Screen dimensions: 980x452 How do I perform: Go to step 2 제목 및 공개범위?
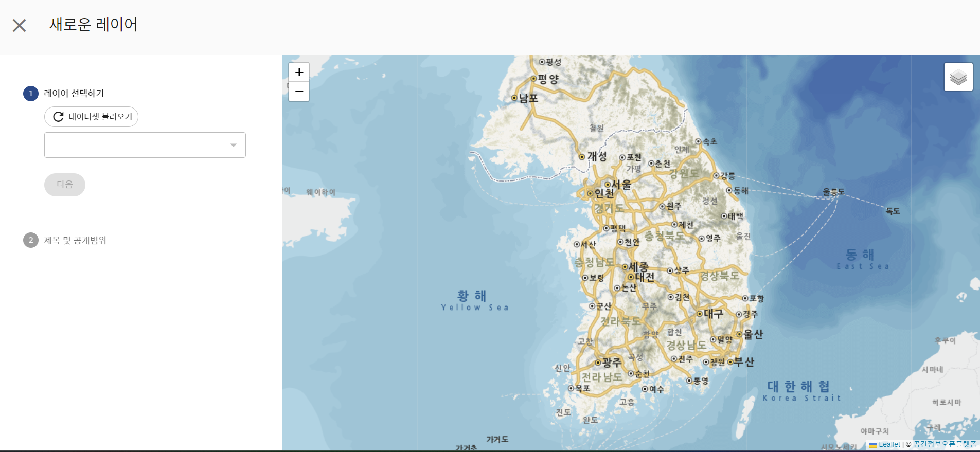pyautogui.click(x=75, y=240)
